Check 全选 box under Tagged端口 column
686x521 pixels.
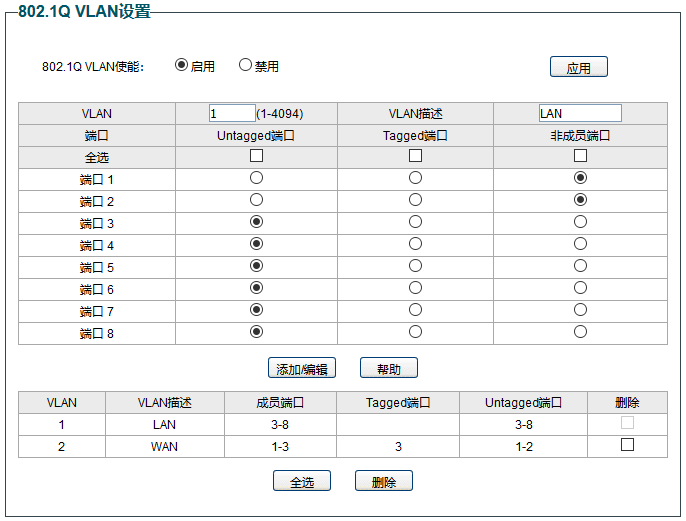coord(415,156)
